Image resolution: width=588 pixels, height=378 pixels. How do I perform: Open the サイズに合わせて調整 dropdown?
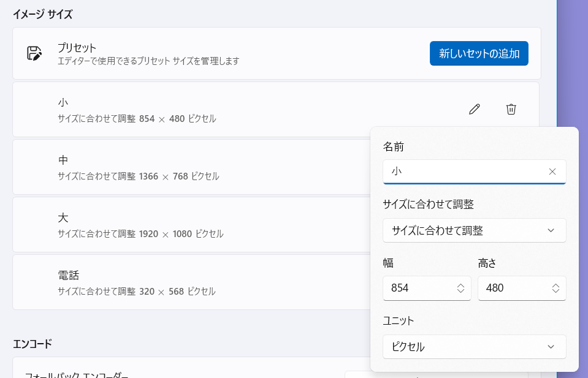pos(474,230)
